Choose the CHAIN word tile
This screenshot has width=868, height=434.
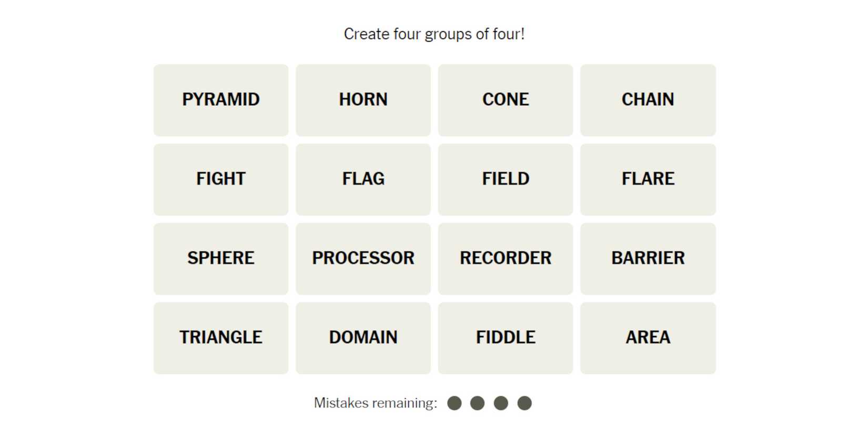tap(648, 100)
